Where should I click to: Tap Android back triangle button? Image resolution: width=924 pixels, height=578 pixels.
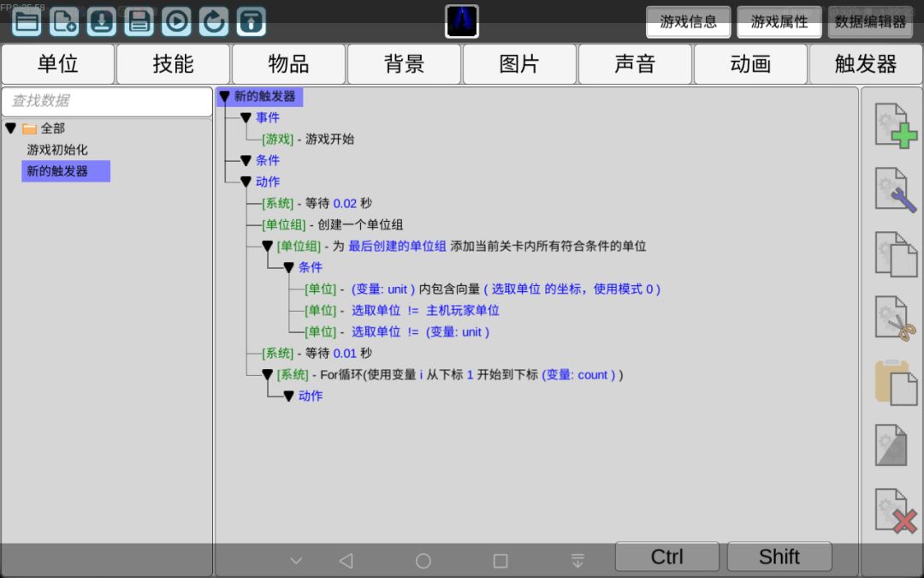click(x=346, y=561)
